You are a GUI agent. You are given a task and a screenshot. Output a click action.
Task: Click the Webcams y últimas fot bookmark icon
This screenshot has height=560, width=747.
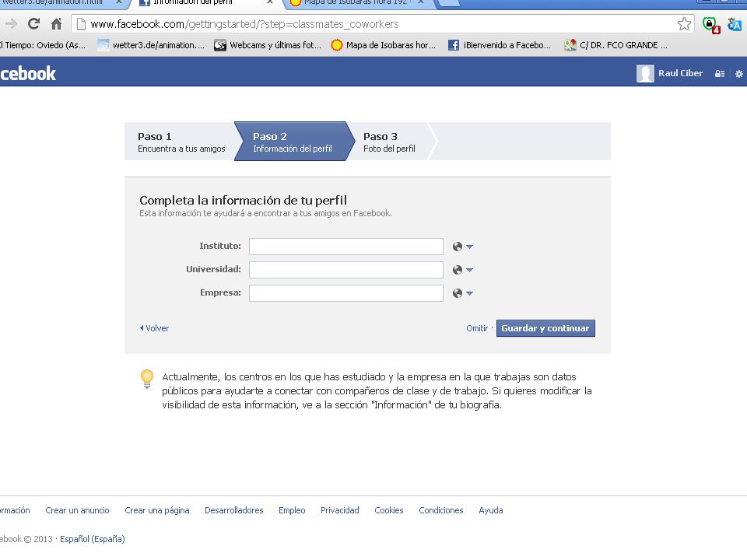(x=219, y=45)
